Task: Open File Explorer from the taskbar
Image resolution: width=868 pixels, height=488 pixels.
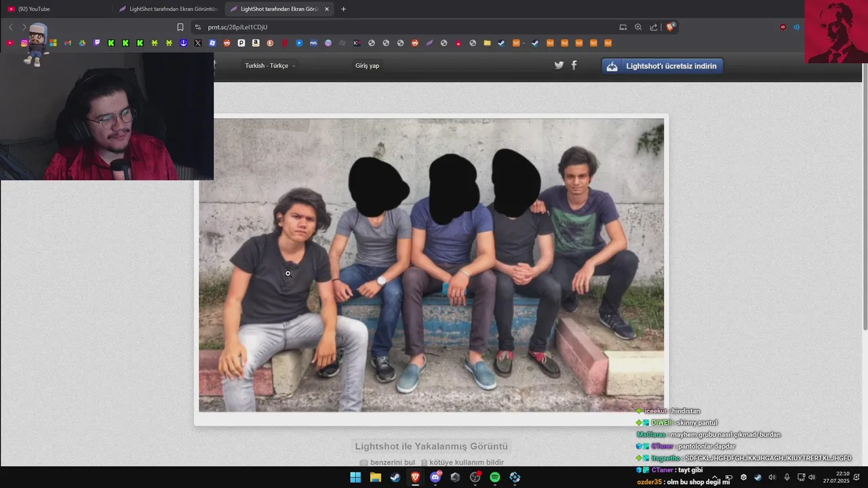Action: (375, 477)
